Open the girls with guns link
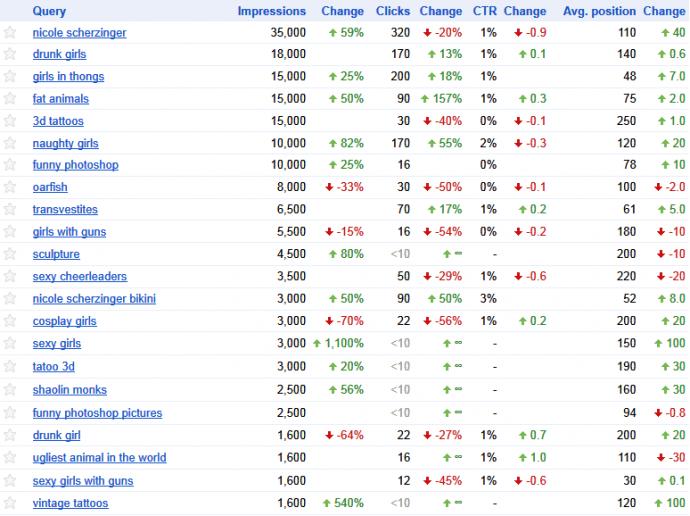This screenshot has height=516, width=690. (69, 232)
